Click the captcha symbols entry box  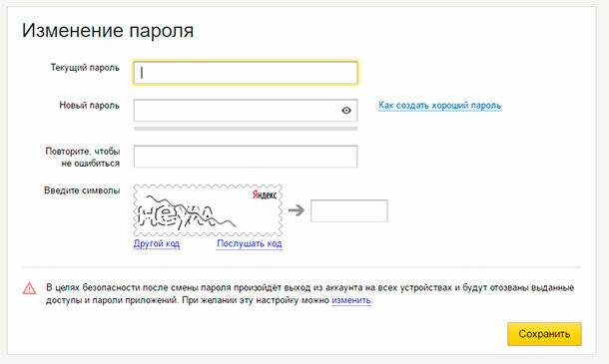click(349, 210)
